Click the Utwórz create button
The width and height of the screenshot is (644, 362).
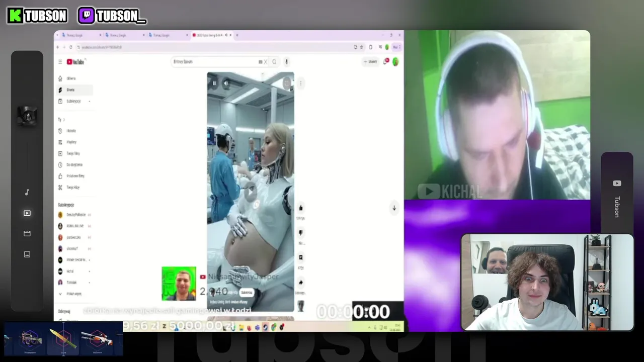(370, 62)
